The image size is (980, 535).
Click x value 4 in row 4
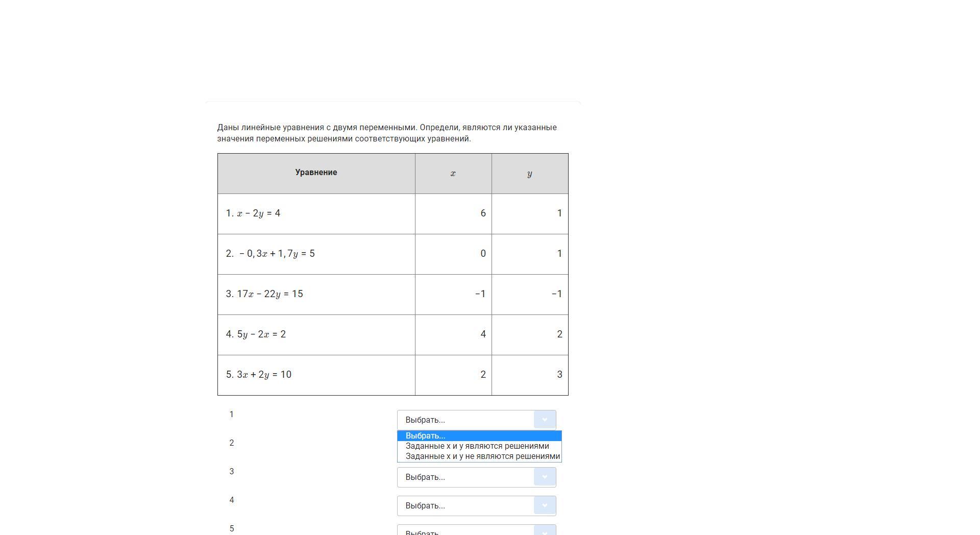point(453,334)
